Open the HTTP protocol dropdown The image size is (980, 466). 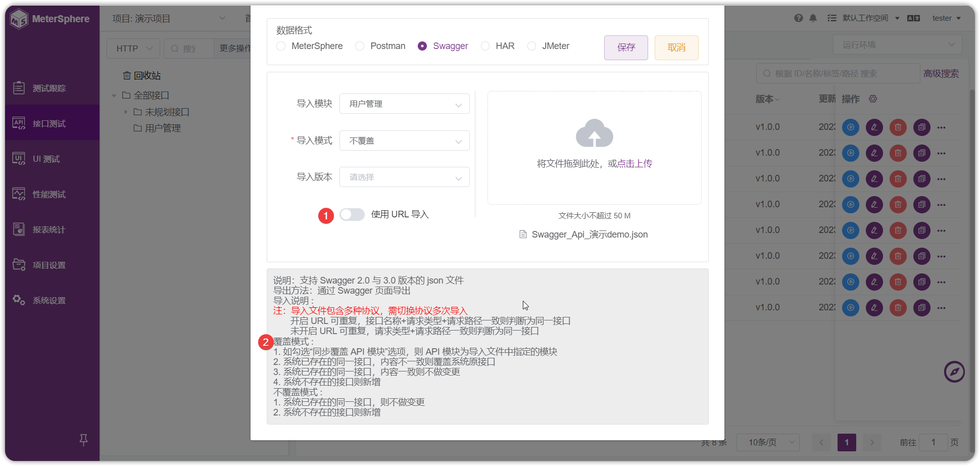tap(134, 49)
